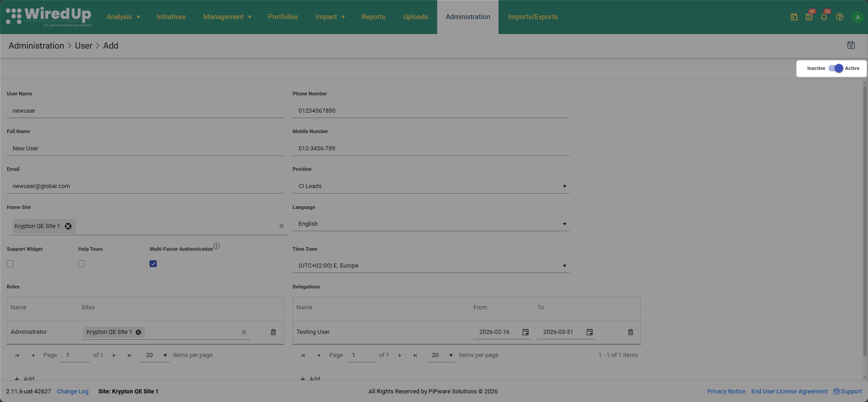Image resolution: width=868 pixels, height=402 pixels.
Task: Go to next page in Delegations pager
Action: (400, 355)
